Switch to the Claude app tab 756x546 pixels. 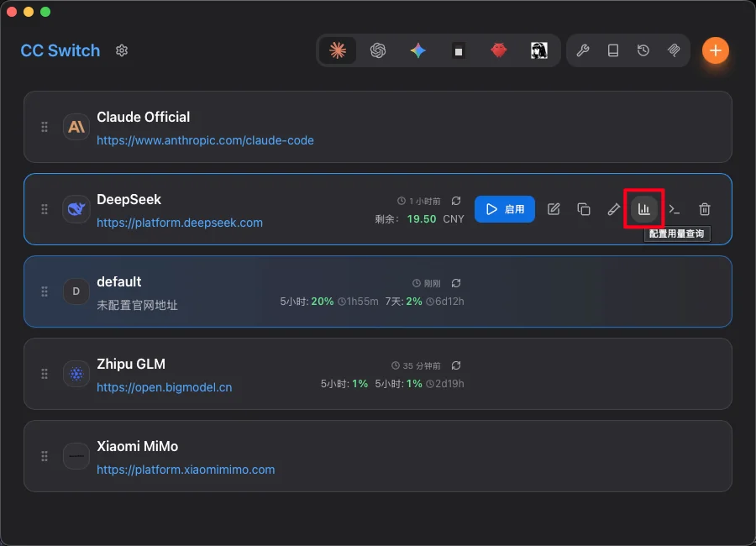[338, 50]
